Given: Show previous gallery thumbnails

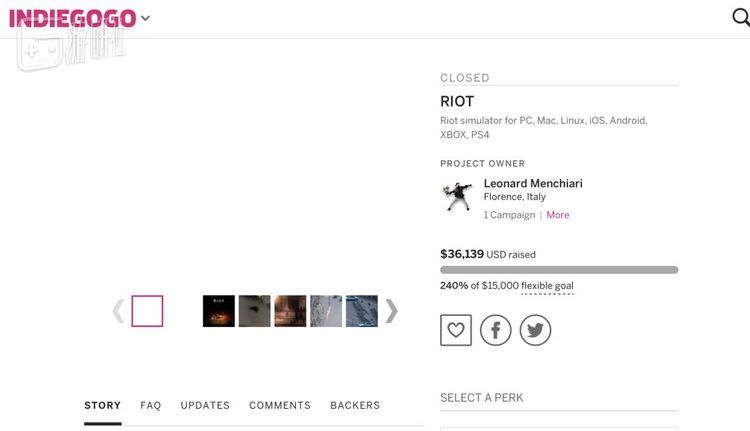Looking at the screenshot, I should coord(118,311).
